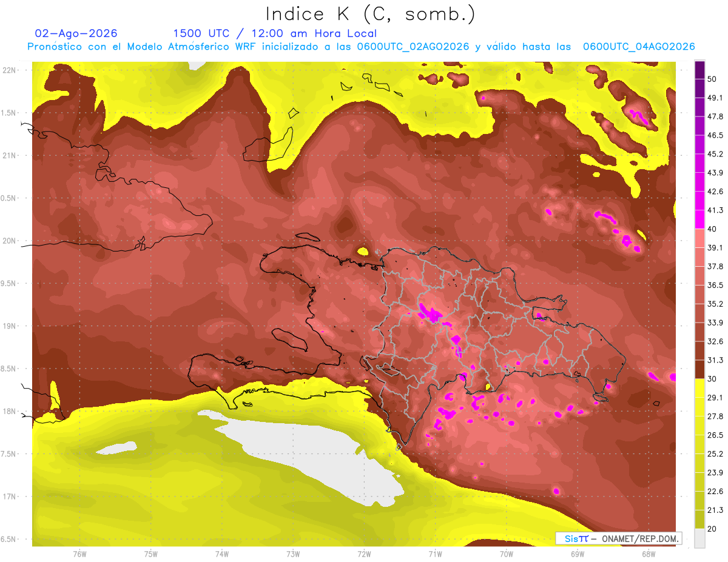
Task: Click the '71W' longitude axis label
Action: tap(435, 554)
